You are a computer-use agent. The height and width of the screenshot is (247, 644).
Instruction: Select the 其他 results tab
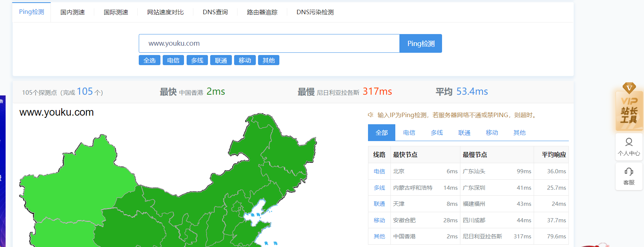click(519, 132)
